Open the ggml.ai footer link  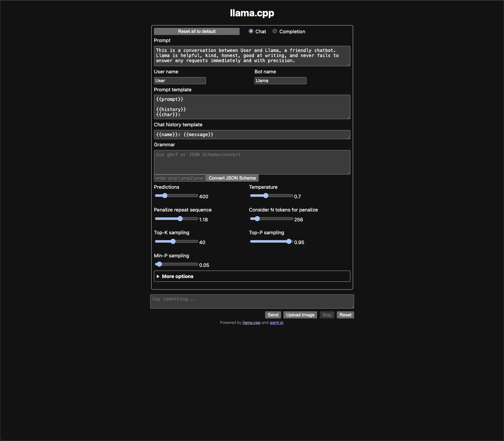[276, 323]
